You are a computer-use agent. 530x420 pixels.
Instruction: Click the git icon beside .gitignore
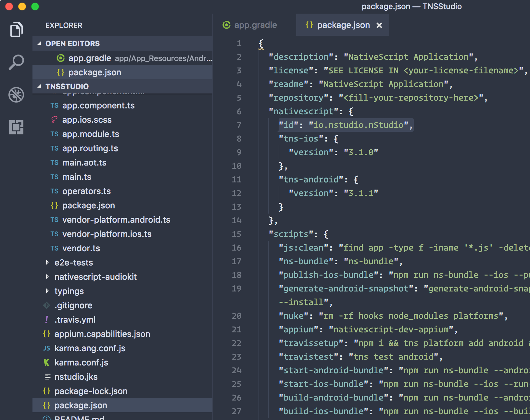click(x=47, y=305)
